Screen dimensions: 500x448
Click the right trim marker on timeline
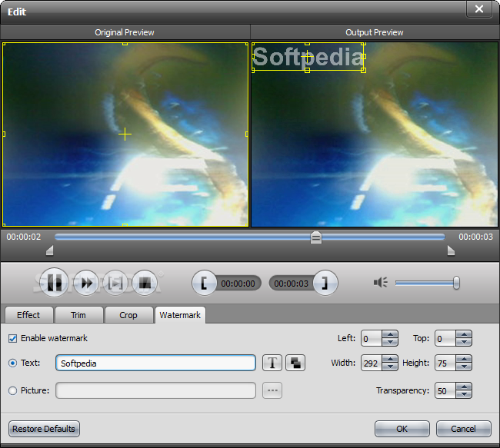[451, 251]
